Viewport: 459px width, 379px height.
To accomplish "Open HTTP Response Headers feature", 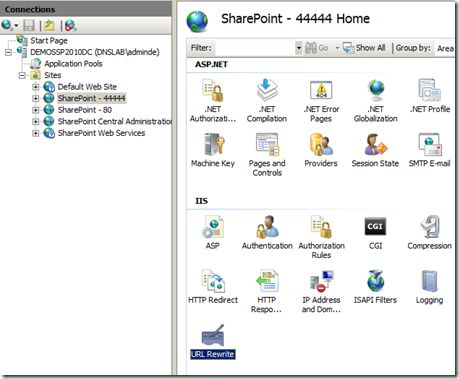I will coord(267,291).
